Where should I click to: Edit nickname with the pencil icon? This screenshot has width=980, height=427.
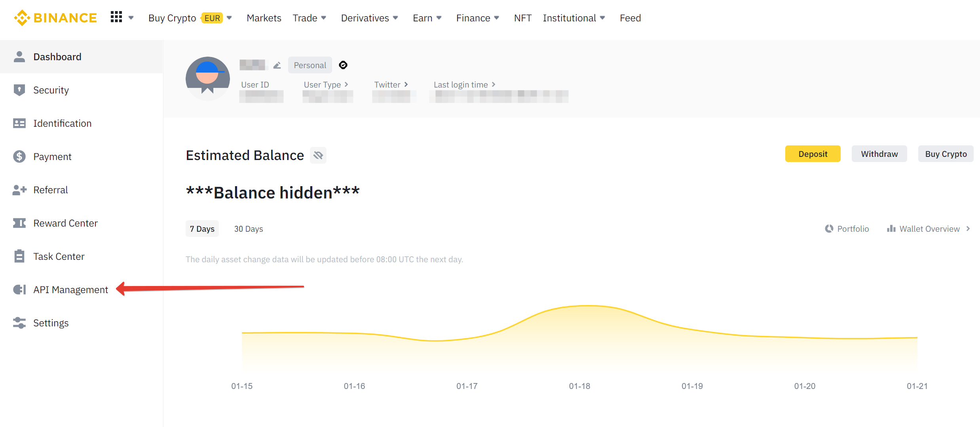point(277,65)
